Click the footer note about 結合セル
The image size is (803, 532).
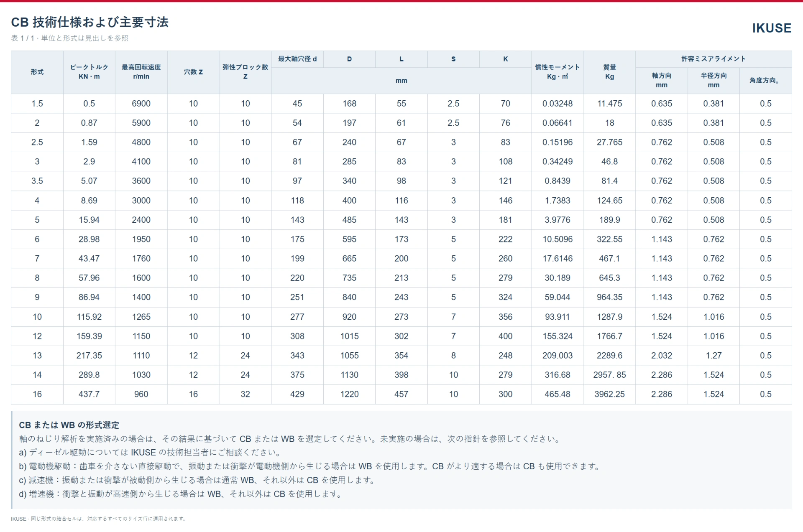(99, 519)
